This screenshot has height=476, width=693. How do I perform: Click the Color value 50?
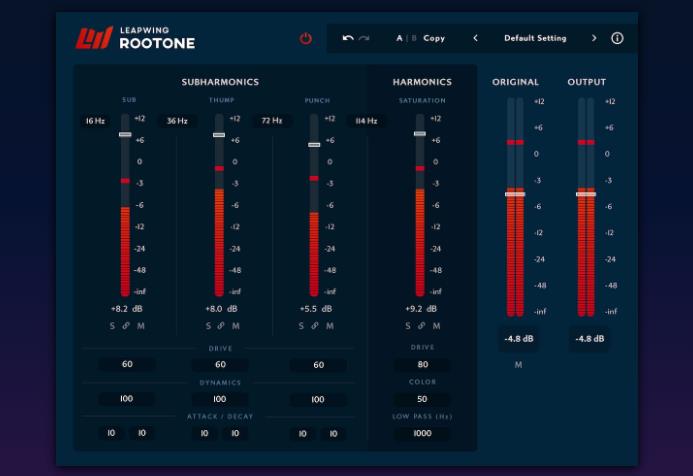[x=422, y=399]
